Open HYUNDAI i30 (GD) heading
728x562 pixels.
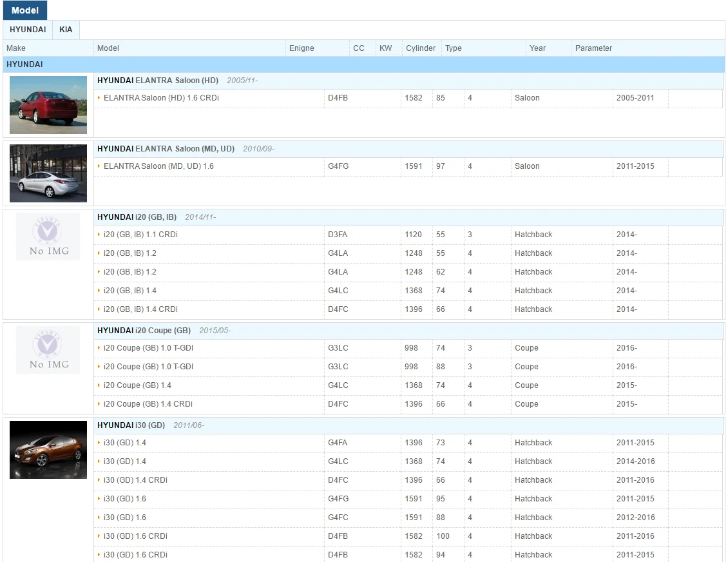(131, 425)
